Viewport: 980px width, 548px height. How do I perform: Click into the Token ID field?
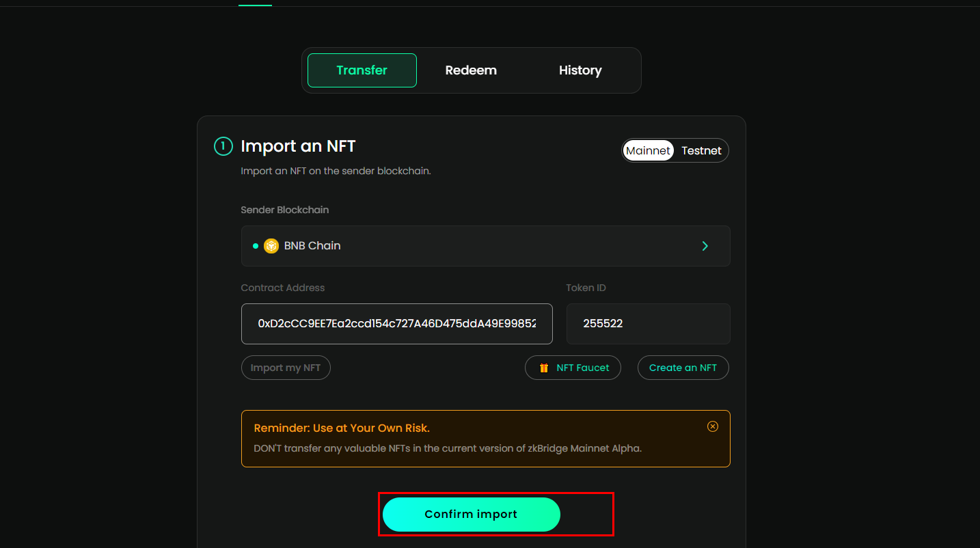[x=648, y=324]
